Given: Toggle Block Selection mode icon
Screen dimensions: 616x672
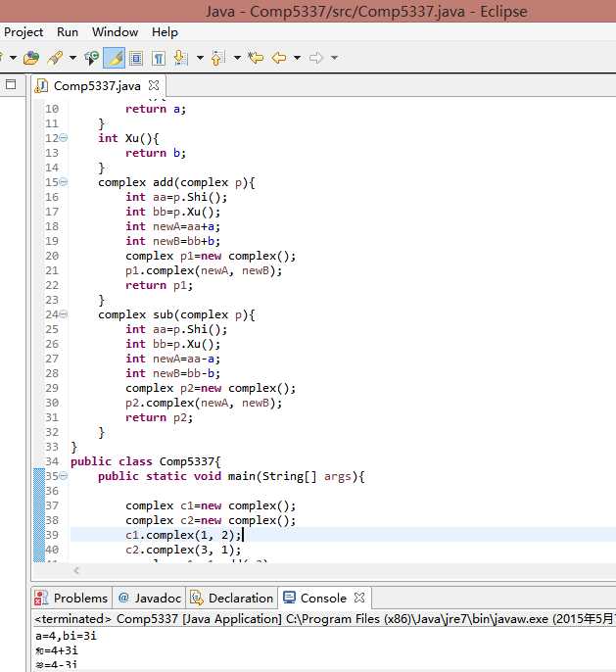Looking at the screenshot, I should [x=136, y=58].
